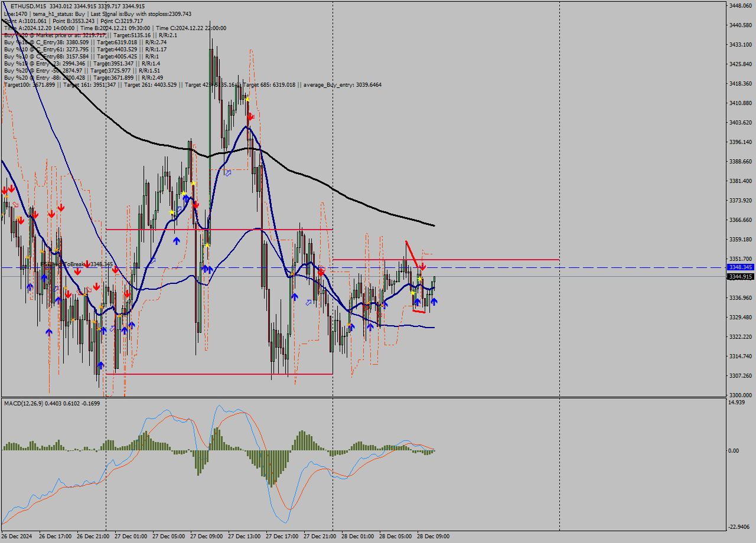Click the 26 Dec 21:00 time label
The height and width of the screenshot is (543, 756).
click(x=93, y=537)
